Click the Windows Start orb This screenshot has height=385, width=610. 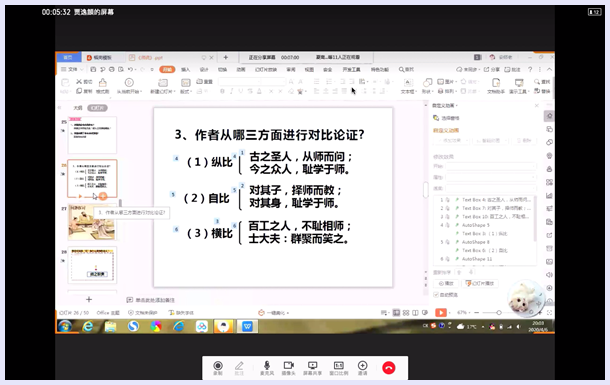[x=65, y=326]
